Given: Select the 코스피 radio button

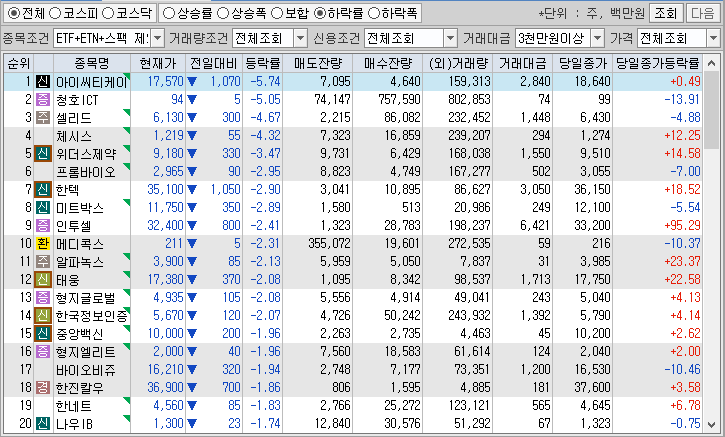Looking at the screenshot, I should click(x=55, y=13).
